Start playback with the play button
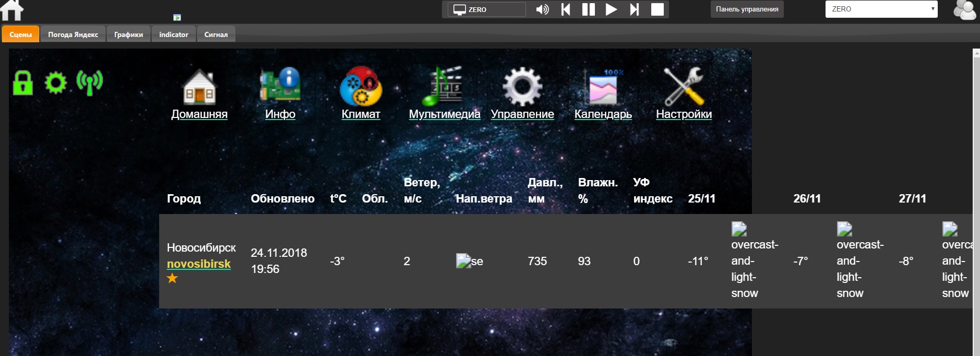This screenshot has height=356, width=980. pos(611,9)
